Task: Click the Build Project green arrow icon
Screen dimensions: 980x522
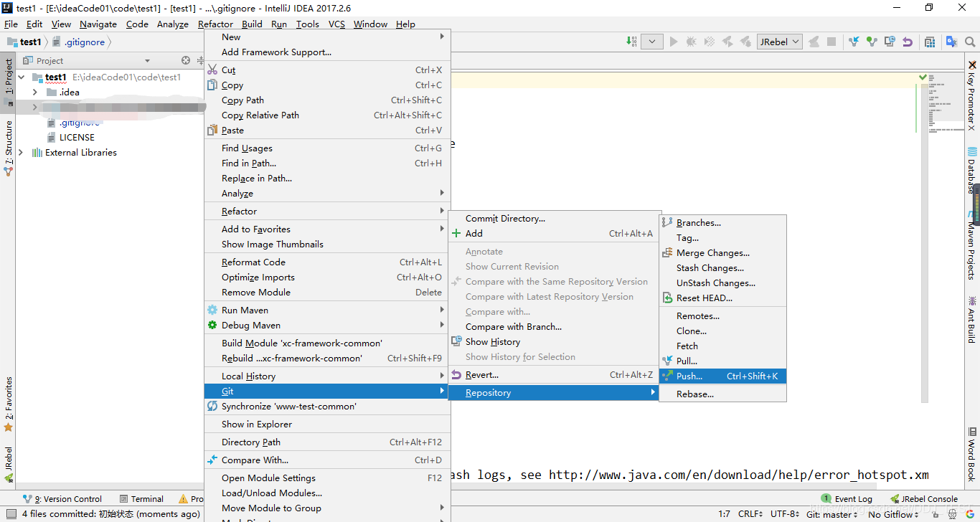Action: point(631,42)
